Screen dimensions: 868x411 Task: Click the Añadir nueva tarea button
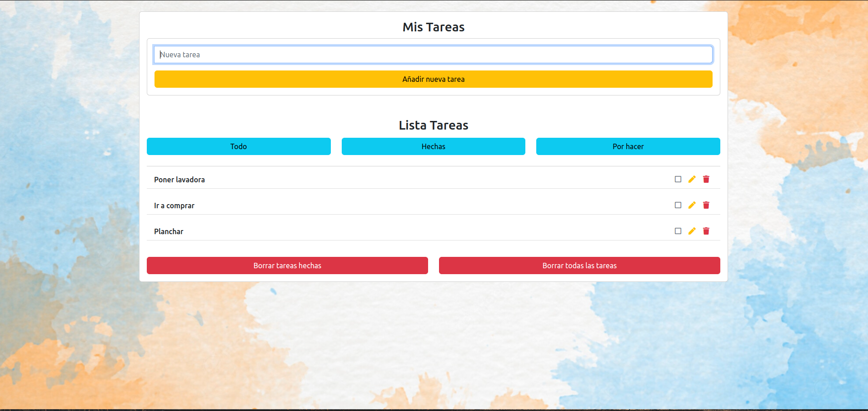(x=433, y=79)
